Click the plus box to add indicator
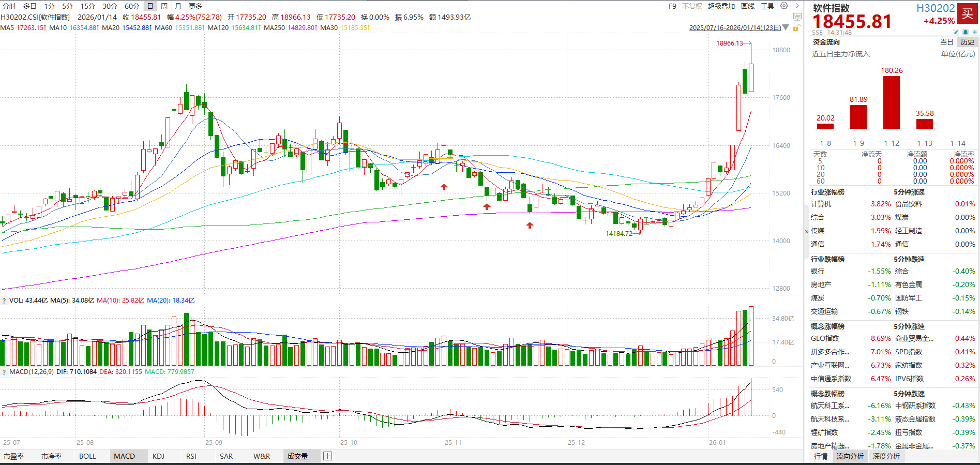The image size is (980, 465). pyautogui.click(x=327, y=456)
